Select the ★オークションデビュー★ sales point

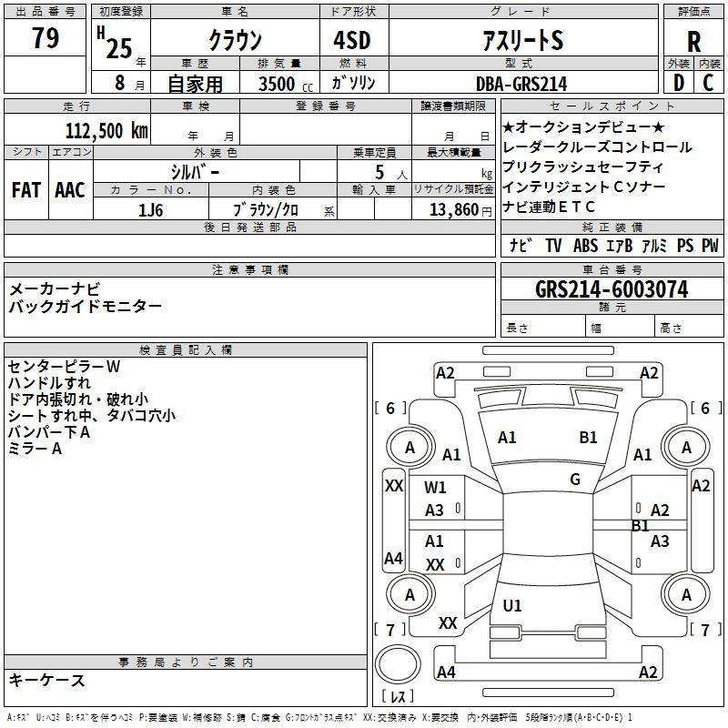[583, 126]
